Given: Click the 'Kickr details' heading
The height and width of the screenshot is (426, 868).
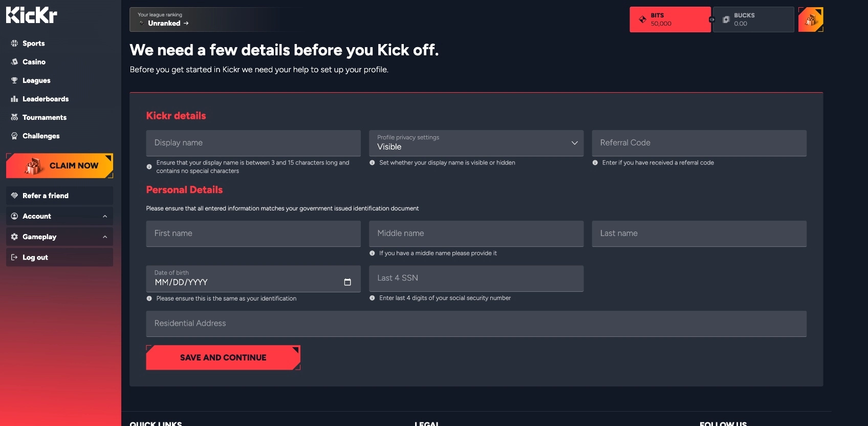Looking at the screenshot, I should click(176, 116).
